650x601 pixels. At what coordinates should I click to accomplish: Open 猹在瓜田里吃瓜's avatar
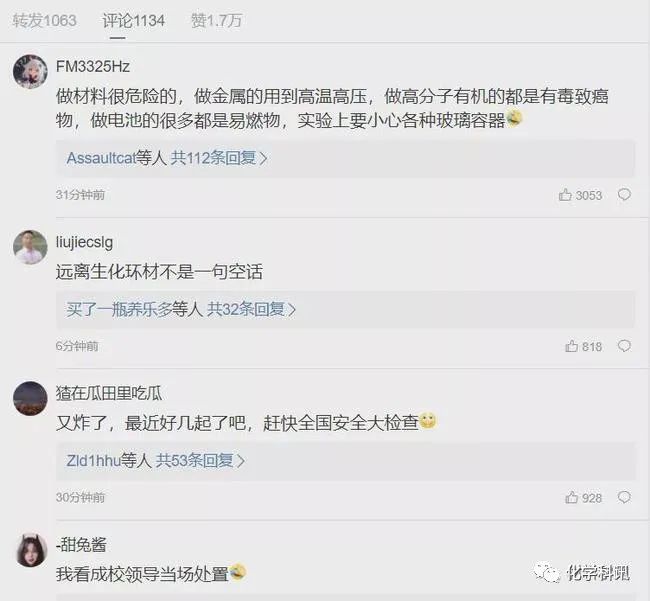[x=30, y=398]
